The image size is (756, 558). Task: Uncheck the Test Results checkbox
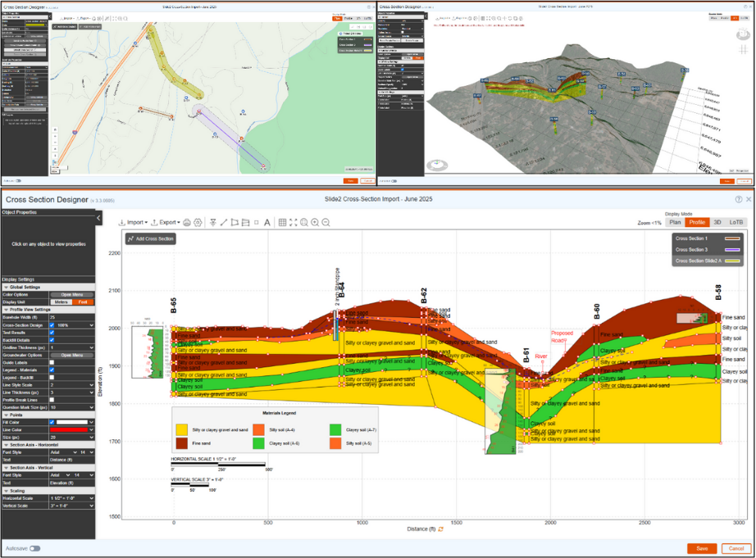[52, 333]
